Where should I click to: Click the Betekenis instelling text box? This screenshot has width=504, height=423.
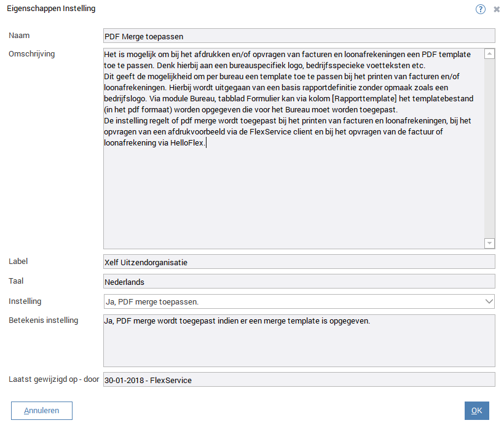tap(299, 341)
